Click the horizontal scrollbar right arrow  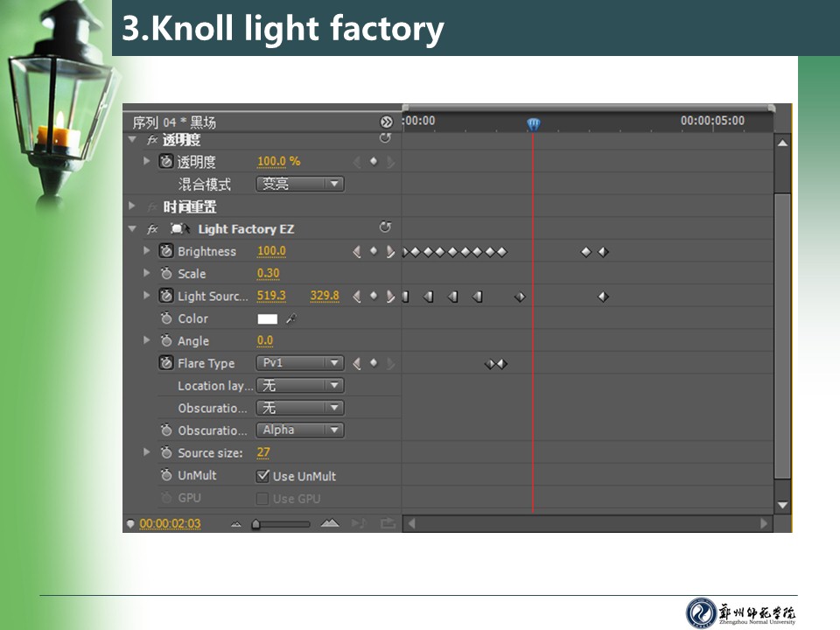coord(764,523)
